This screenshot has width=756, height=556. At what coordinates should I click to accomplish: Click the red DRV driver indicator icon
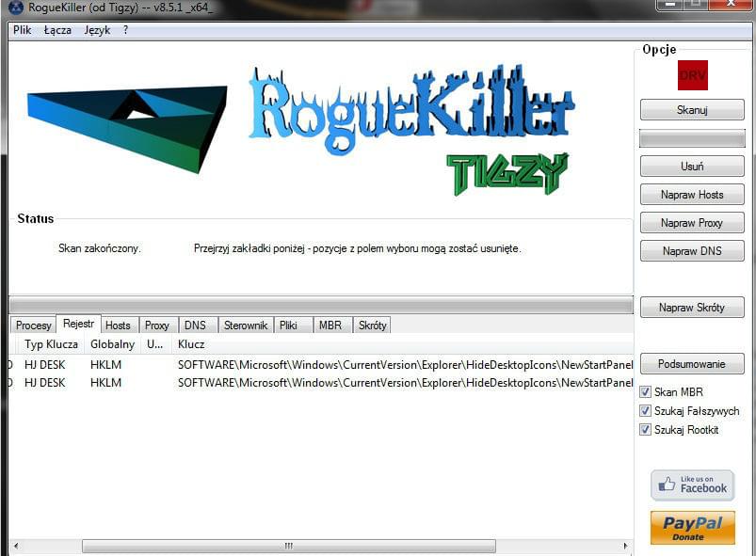pos(692,75)
